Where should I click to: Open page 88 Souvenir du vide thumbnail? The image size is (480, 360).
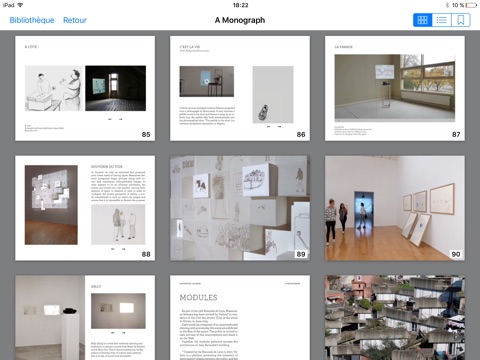coord(85,208)
